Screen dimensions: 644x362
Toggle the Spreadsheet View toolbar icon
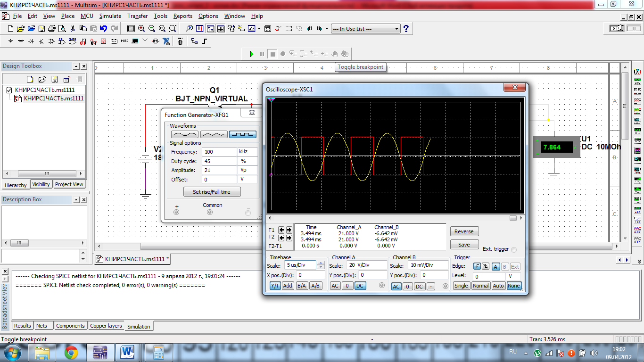pyautogui.click(x=221, y=29)
